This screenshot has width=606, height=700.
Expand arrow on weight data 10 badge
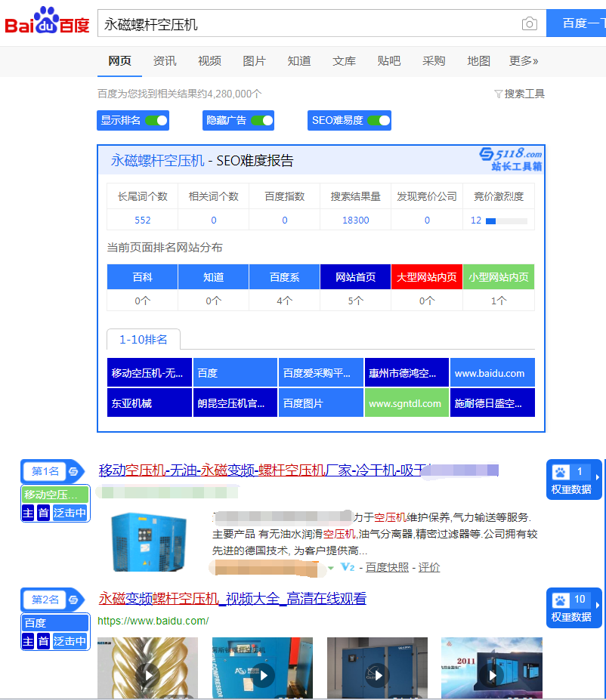pos(598,606)
